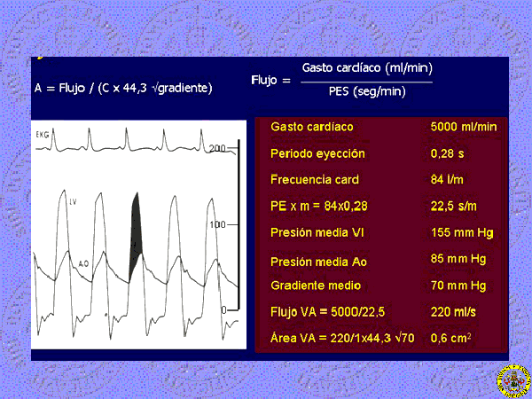The image size is (532, 399).
Task: Click the 'Flujo =' label
Action: pos(270,81)
